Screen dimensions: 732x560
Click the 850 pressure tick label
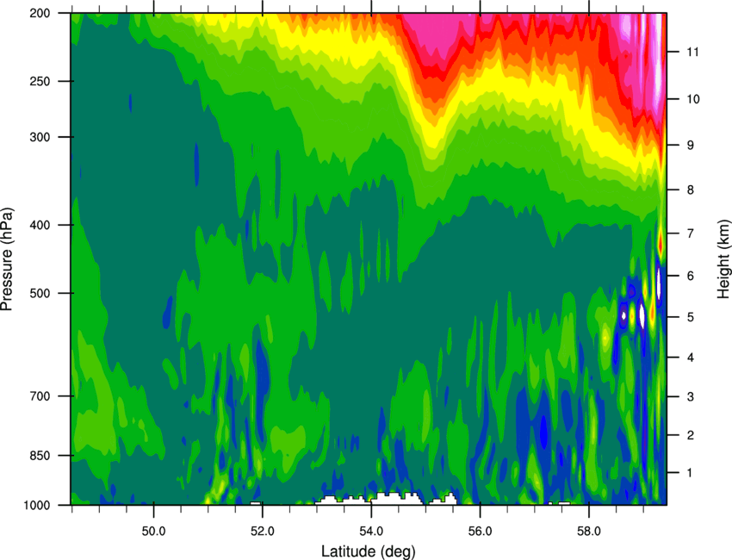click(40, 456)
